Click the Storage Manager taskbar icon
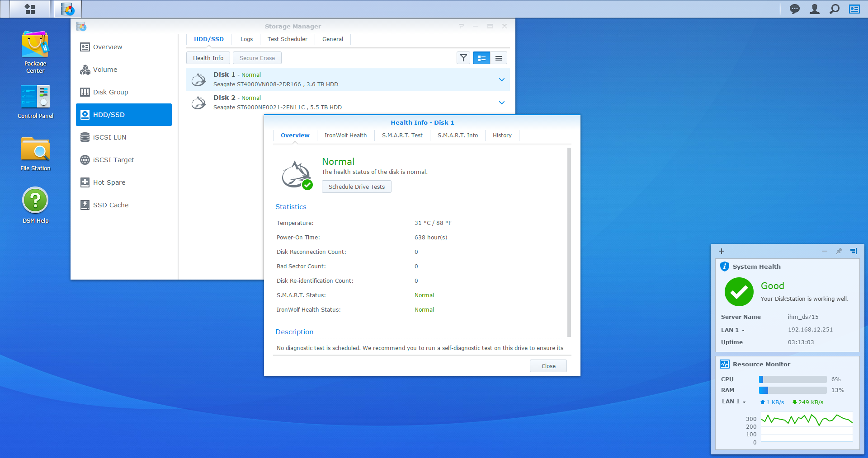Screen dimensions: 868x458 click(68, 9)
